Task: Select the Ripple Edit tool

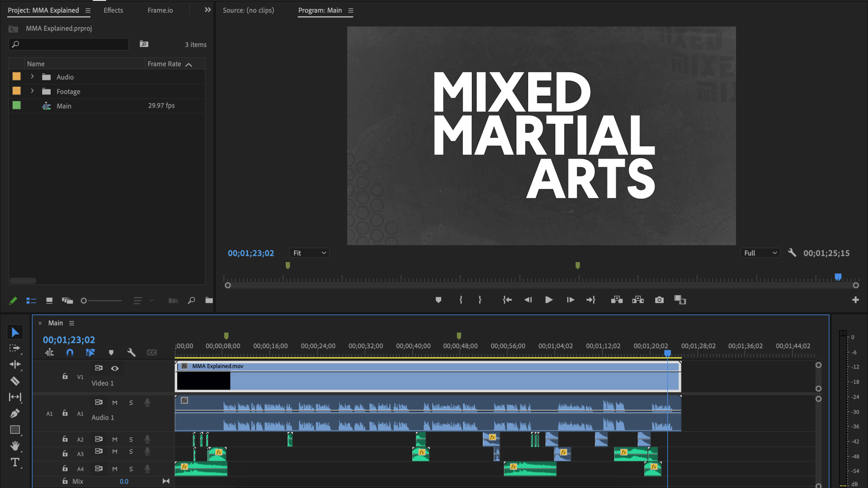Action: click(x=15, y=364)
